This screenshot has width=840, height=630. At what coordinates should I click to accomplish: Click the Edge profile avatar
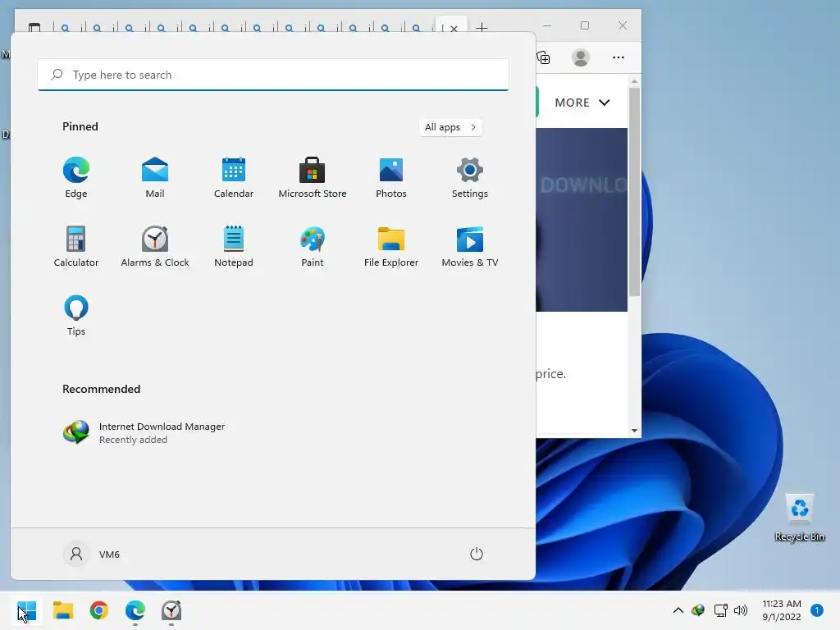pos(581,57)
